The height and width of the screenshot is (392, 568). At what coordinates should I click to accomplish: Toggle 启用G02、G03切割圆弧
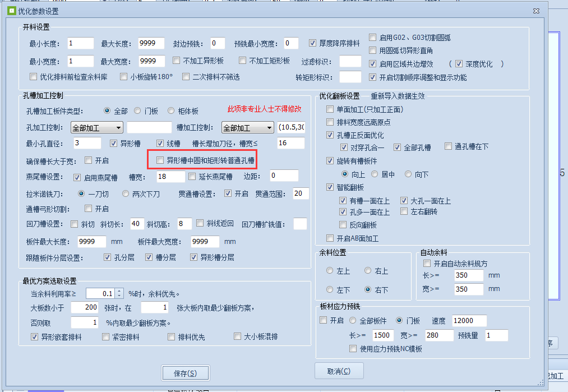(372, 38)
